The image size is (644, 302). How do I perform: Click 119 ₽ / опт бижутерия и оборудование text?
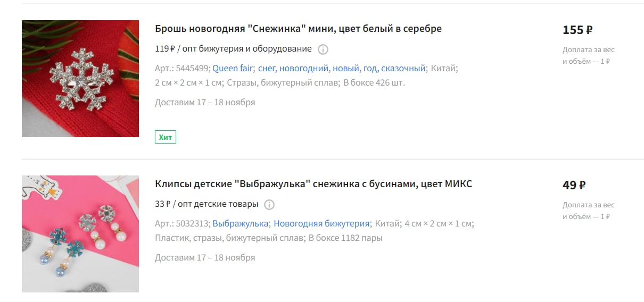233,49
